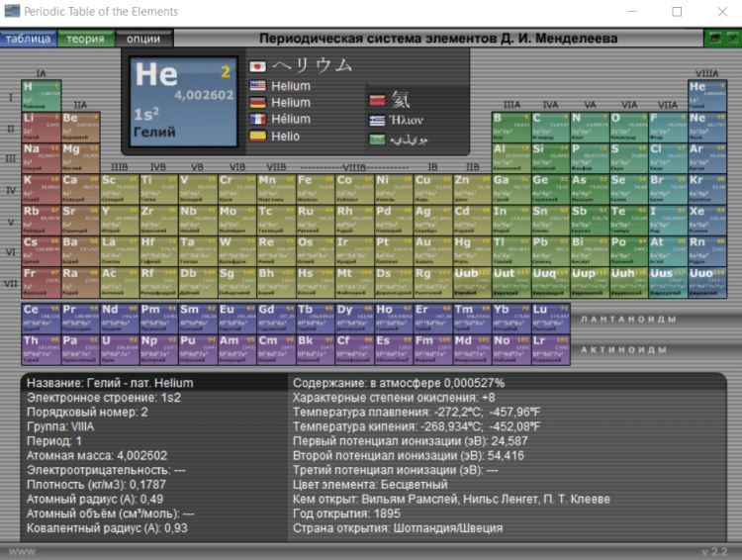Viewport: 742px width, 560px height.
Task: Click the Japanese flag beside the Helium name
Action: (x=257, y=66)
